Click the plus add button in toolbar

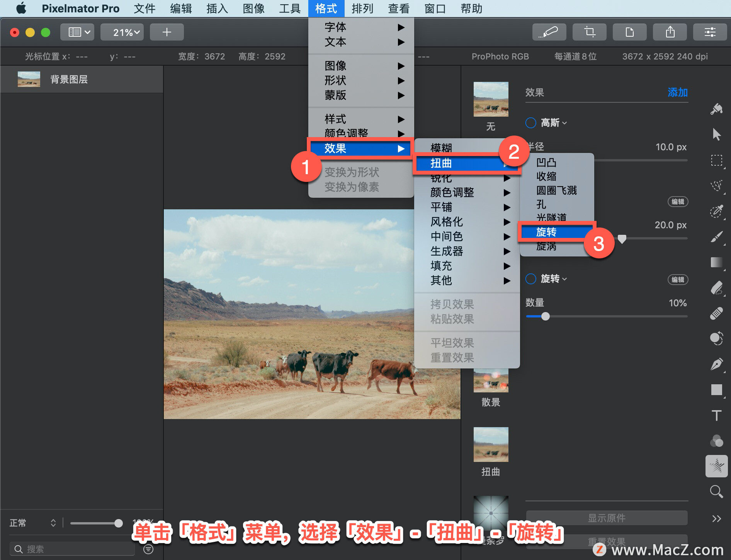coord(167,32)
